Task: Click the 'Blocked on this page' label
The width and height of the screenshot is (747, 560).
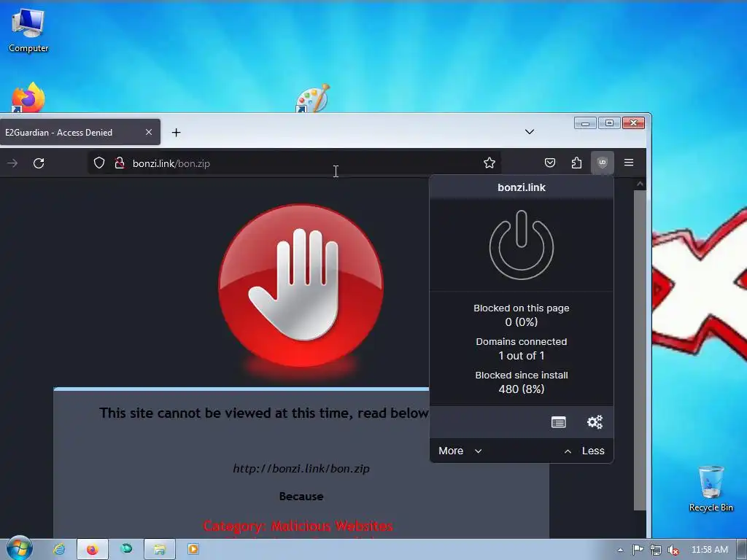Action: (522, 308)
